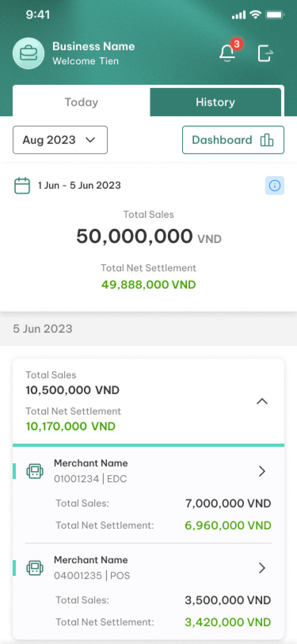Open POS merchant details chevron
Viewport: 297px width, 644px height.
coord(262,568)
